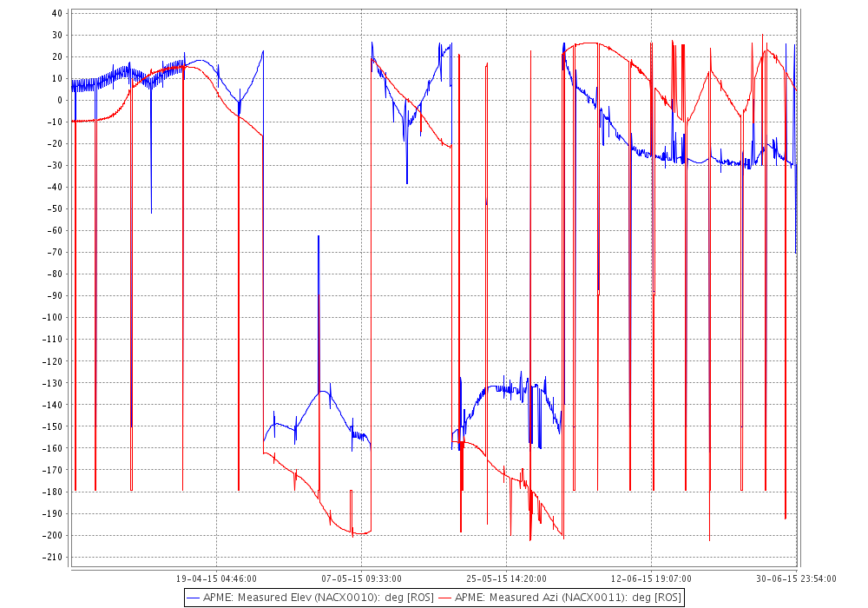Click y-axis tick label 30
The height and width of the screenshot is (608, 868).
point(57,35)
